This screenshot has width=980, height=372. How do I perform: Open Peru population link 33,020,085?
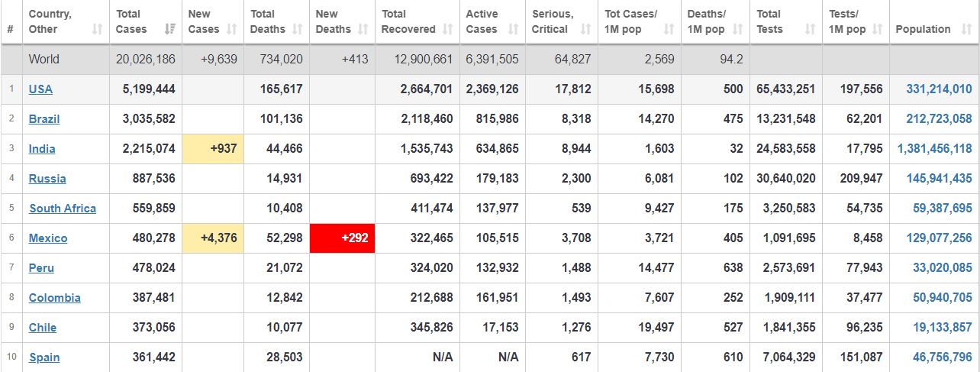[x=942, y=267]
